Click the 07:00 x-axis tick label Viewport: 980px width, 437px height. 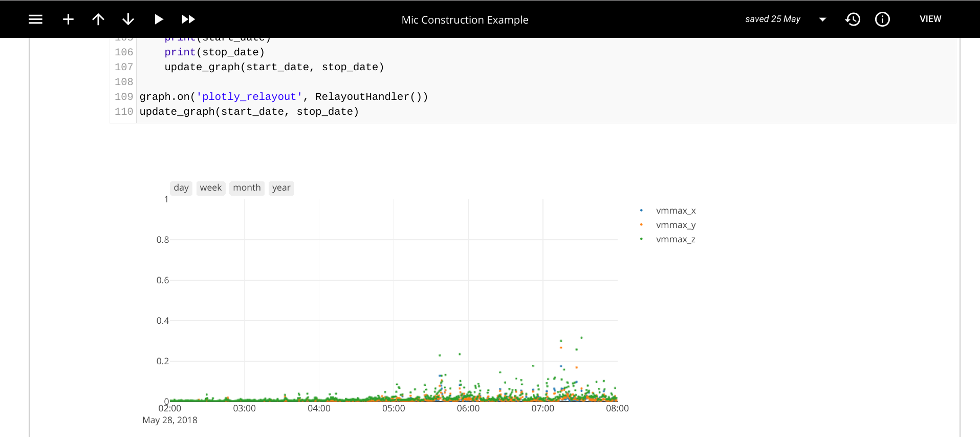point(542,408)
